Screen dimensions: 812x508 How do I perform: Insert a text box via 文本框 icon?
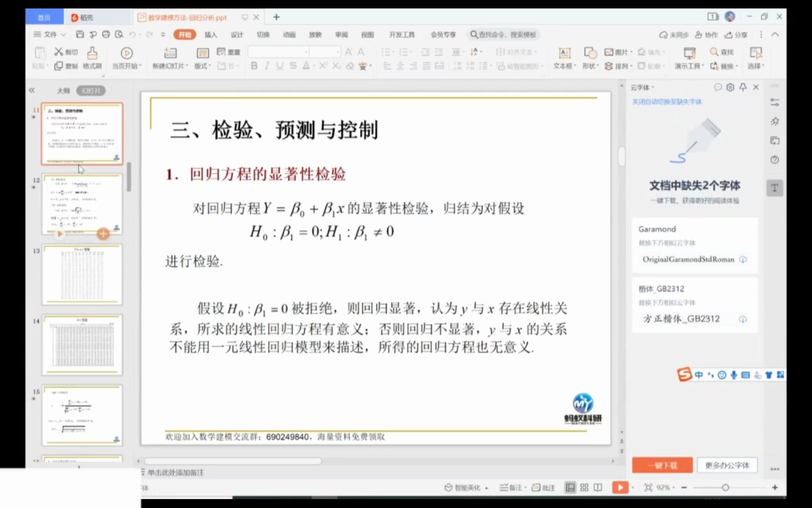click(563, 56)
